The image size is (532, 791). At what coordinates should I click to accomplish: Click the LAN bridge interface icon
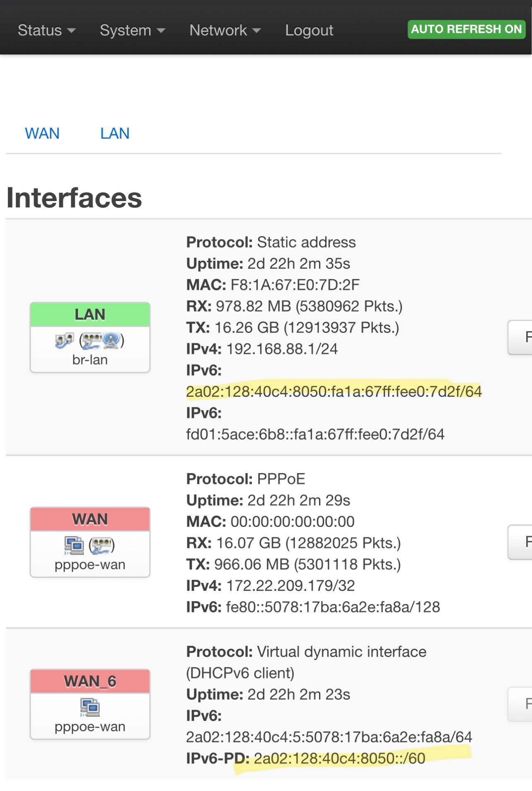coord(65,340)
